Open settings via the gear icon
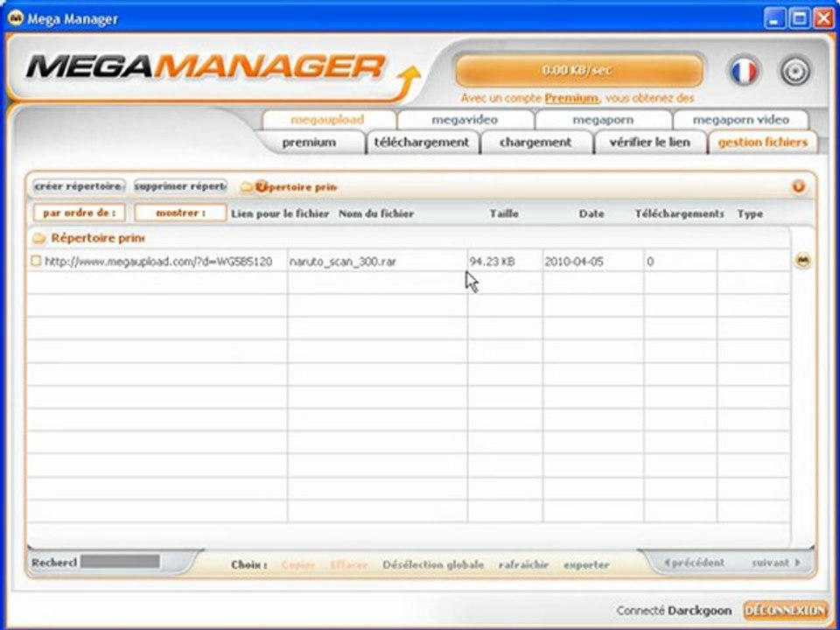The width and height of the screenshot is (840, 630). (795, 71)
